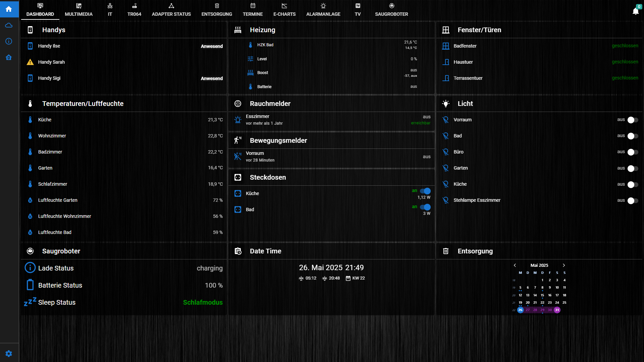Click the Sleep Status zzz icon
This screenshot has height=362, width=644.
point(30,302)
